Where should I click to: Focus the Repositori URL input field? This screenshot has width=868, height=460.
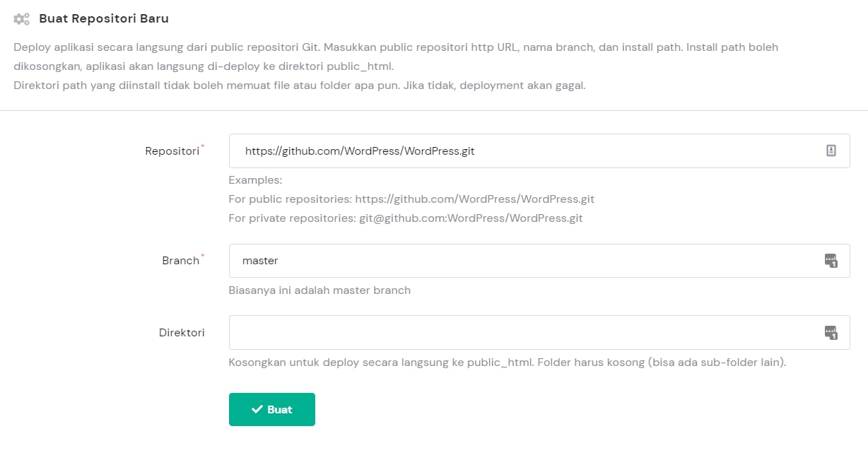point(523,151)
